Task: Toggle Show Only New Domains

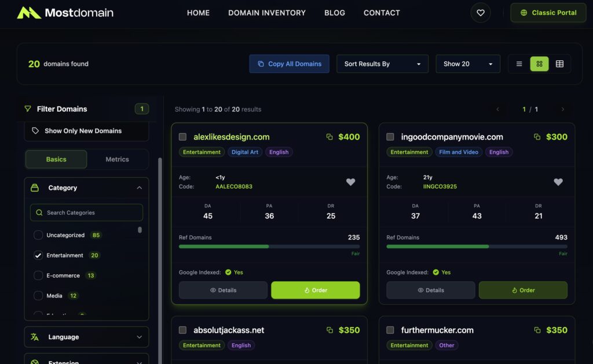Action: pos(87,131)
